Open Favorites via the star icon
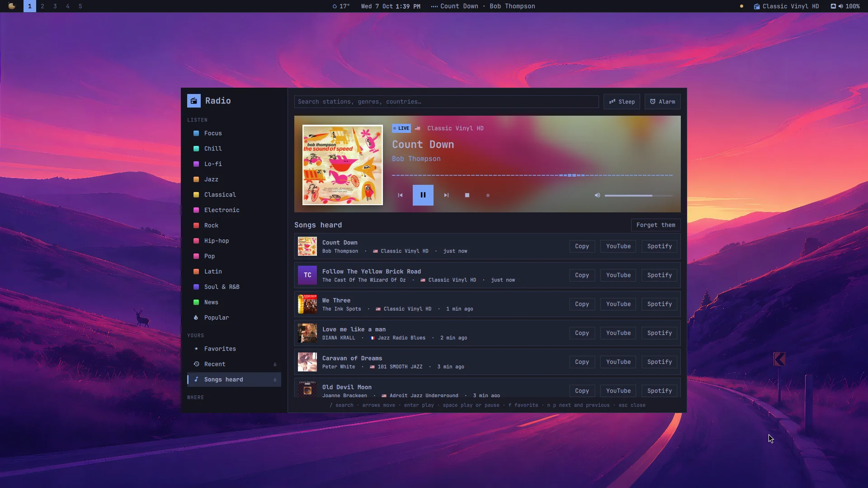Viewport: 868px width, 488px height. pos(196,349)
